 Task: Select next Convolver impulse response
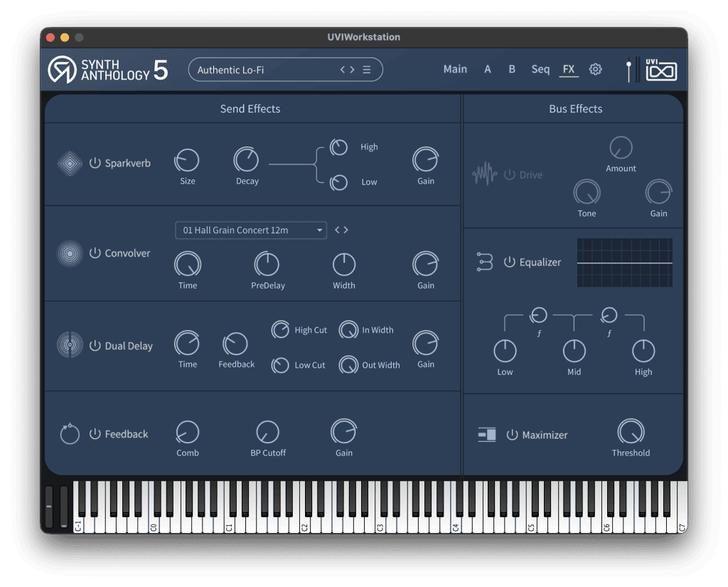coord(346,230)
